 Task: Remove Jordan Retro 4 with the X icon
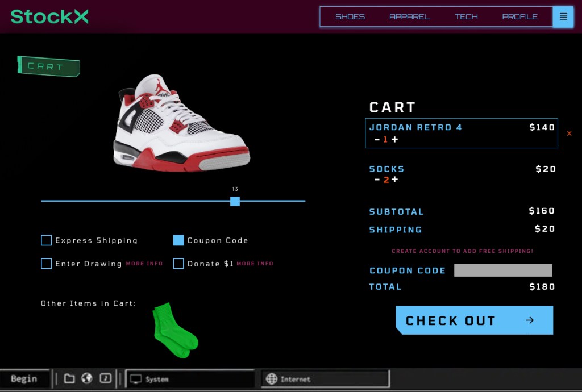click(x=569, y=134)
